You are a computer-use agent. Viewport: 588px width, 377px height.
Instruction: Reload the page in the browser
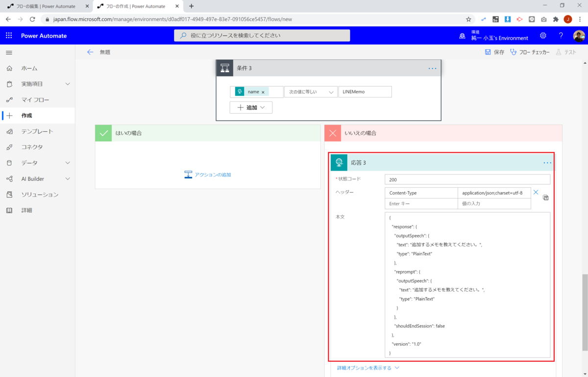pyautogui.click(x=32, y=19)
